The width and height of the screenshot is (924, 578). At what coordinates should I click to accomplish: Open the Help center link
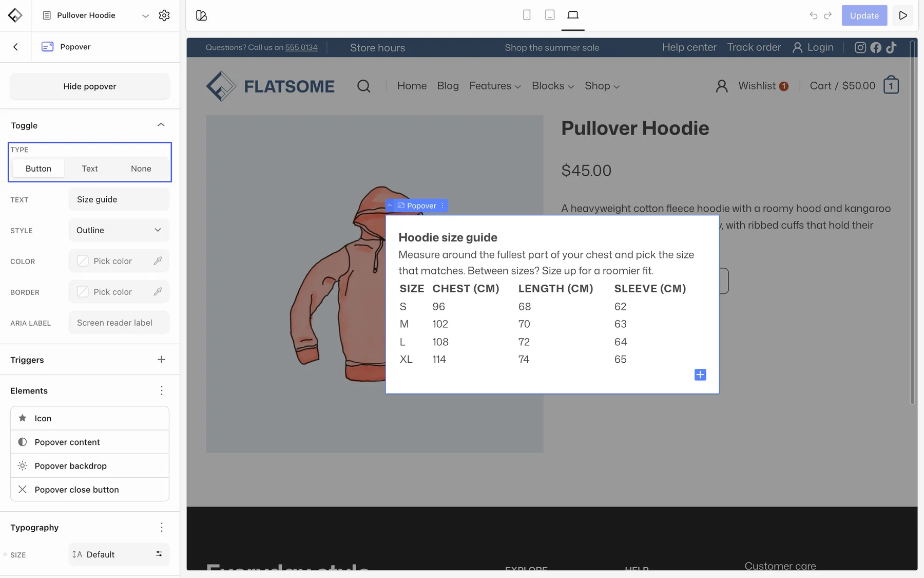(689, 47)
